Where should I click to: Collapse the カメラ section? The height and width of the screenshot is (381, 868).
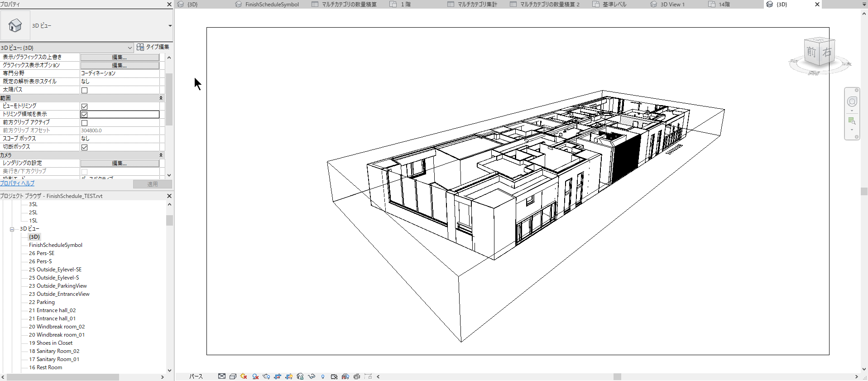(161, 155)
